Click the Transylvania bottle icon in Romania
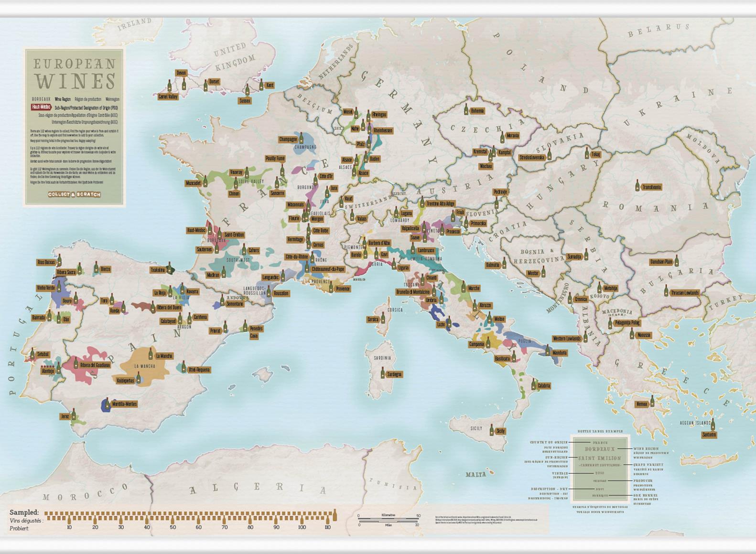This screenshot has height=554, width=756. pos(637,186)
